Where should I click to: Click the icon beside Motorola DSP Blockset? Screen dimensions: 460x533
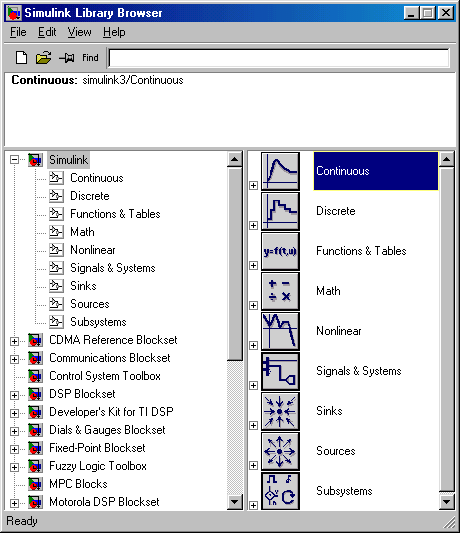pos(35,502)
